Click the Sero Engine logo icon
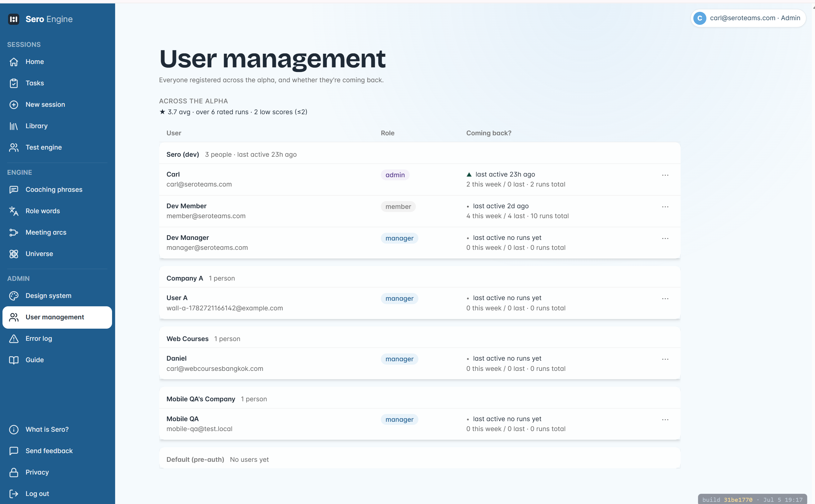This screenshot has width=815, height=504. point(14,19)
